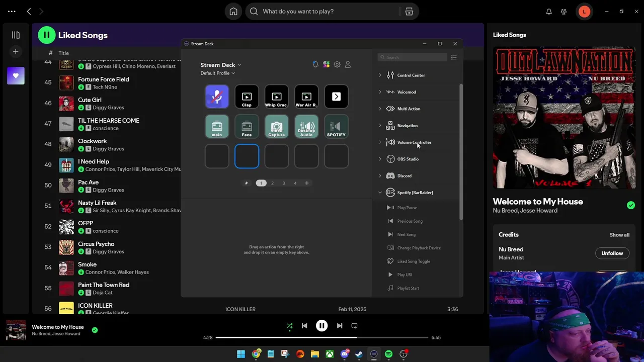Open Steam from the Windows taskbar
644x362 pixels.
pyautogui.click(x=359, y=354)
